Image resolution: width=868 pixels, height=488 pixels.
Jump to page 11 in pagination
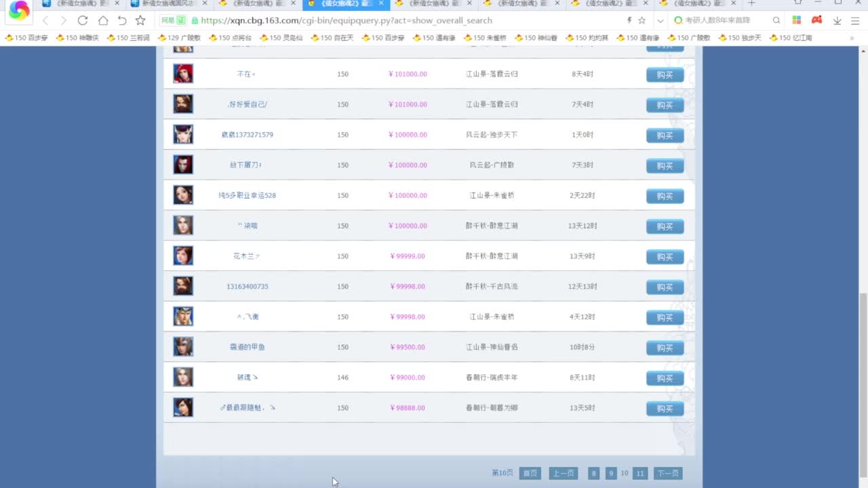640,473
